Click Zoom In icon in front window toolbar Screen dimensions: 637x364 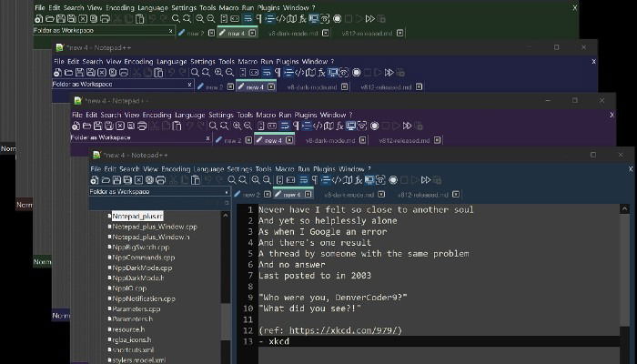coord(256,180)
